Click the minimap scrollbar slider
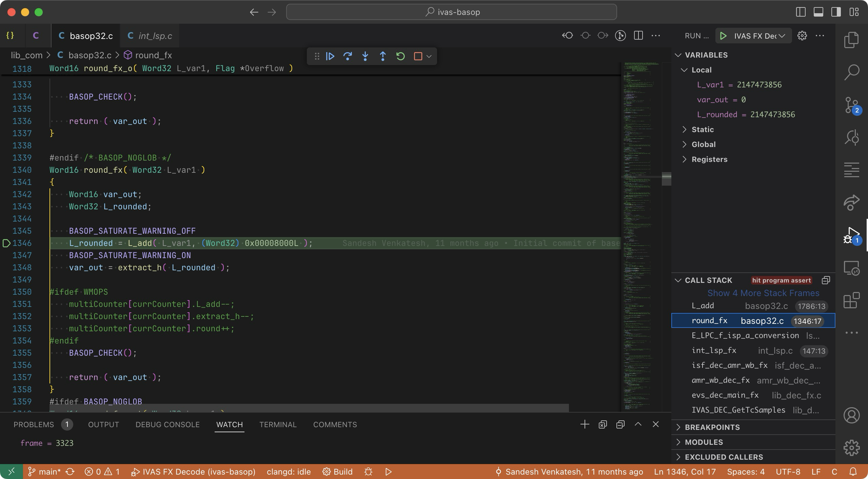Viewport: 868px width, 479px height. [x=666, y=179]
